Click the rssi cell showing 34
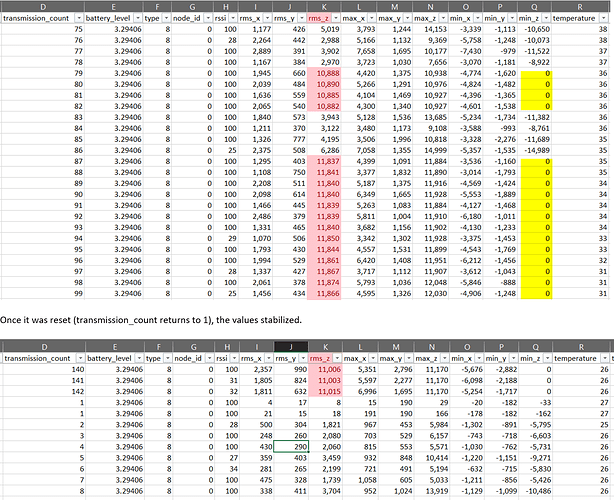This screenshot has width=614, height=500. click(x=227, y=469)
